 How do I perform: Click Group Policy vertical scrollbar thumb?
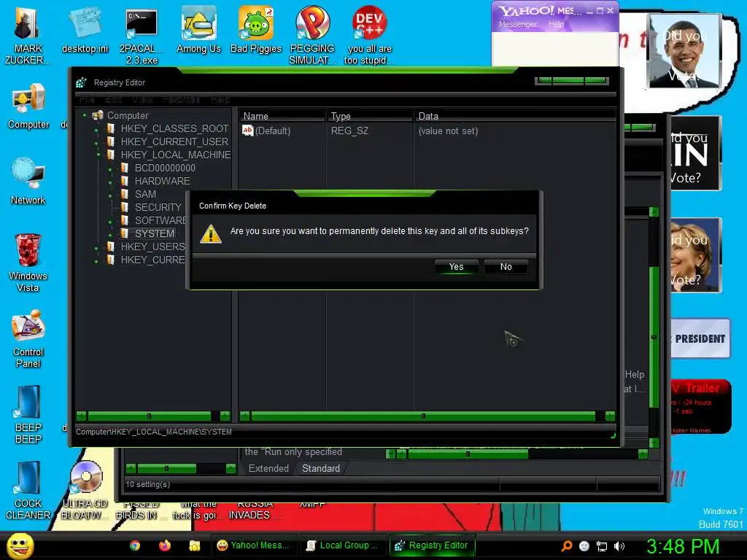point(654,336)
